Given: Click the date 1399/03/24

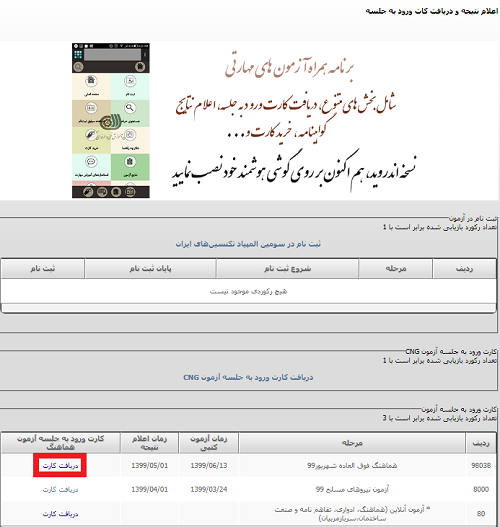Looking at the screenshot, I should (x=209, y=489).
